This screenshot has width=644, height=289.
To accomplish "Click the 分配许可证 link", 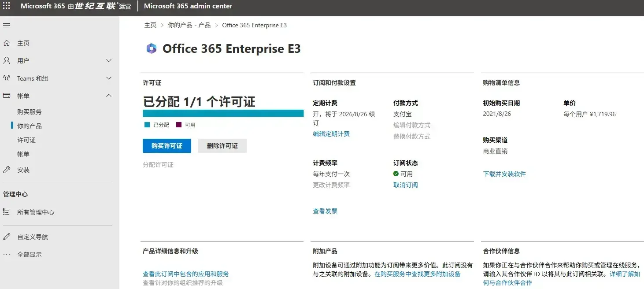I will (x=158, y=165).
